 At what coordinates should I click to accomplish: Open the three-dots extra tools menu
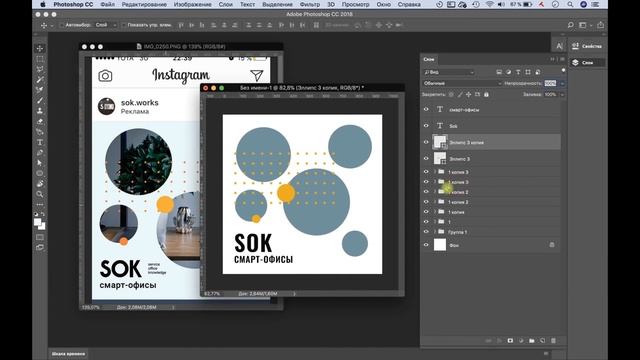(40, 204)
